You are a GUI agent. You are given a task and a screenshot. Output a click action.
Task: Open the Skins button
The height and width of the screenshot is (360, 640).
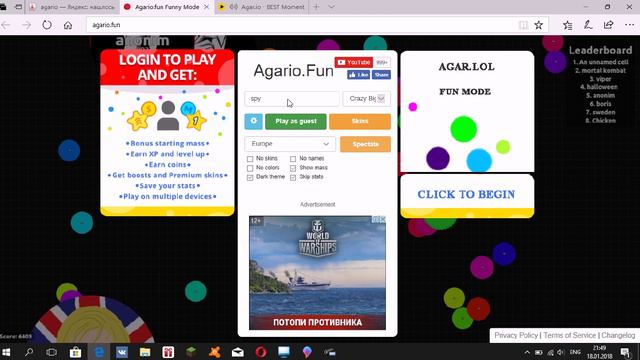pos(360,121)
